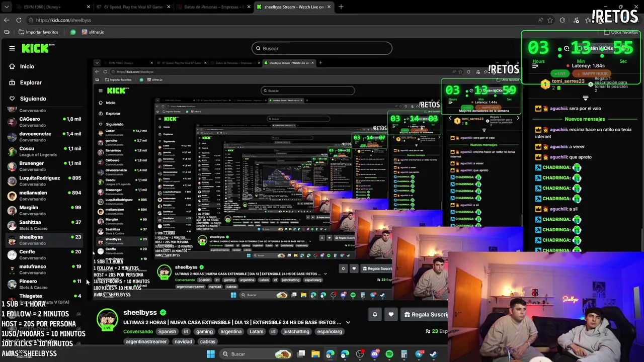Select Sashittaa channel in followed list
Viewport: 644px width, 362px height.
44,225
